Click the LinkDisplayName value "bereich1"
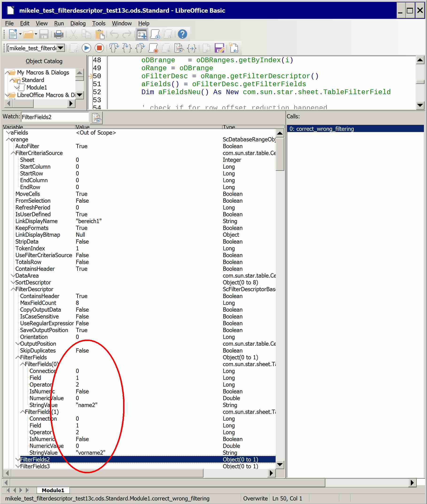This screenshot has width=427, height=504. [x=89, y=221]
